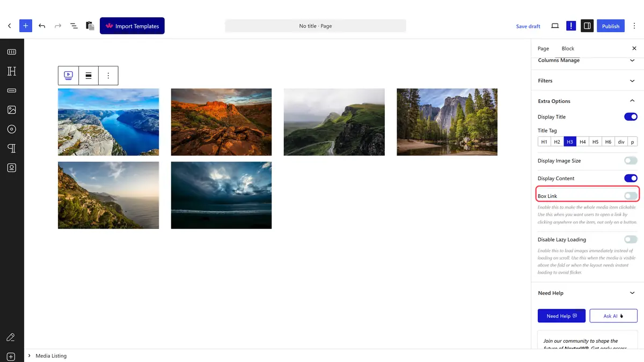Click the blue exclamation mark icon
The image size is (644, 362).
[571, 26]
